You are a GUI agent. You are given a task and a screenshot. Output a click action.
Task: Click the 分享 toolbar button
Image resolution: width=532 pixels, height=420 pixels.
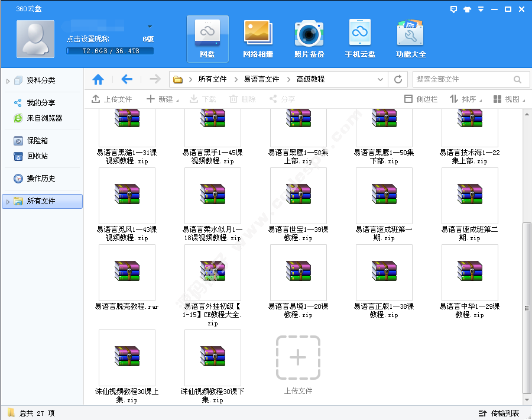pos(282,99)
